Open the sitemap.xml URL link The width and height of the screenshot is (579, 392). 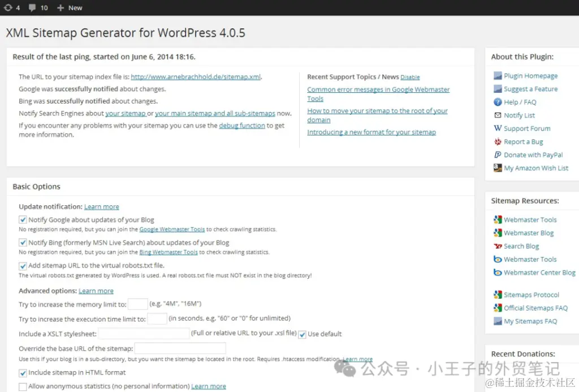click(196, 77)
